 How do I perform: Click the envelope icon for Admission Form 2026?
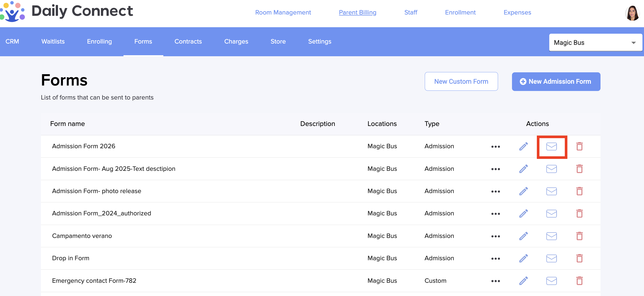pyautogui.click(x=551, y=146)
